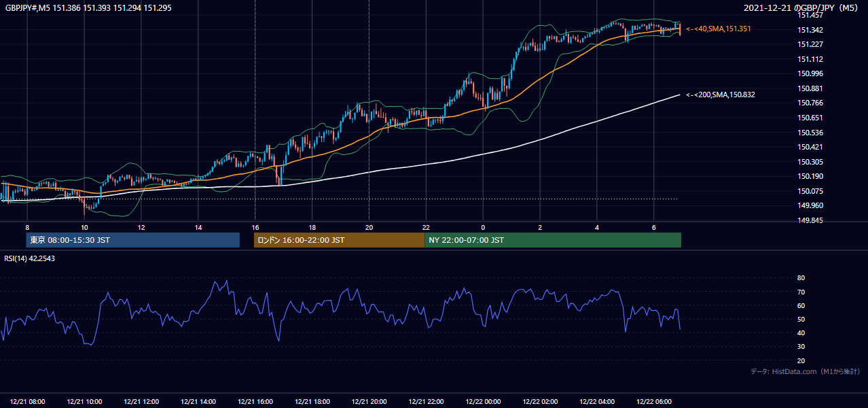868x408 pixels.
Task: Click the 12/21 18:00 time axis label
Action: (312, 402)
